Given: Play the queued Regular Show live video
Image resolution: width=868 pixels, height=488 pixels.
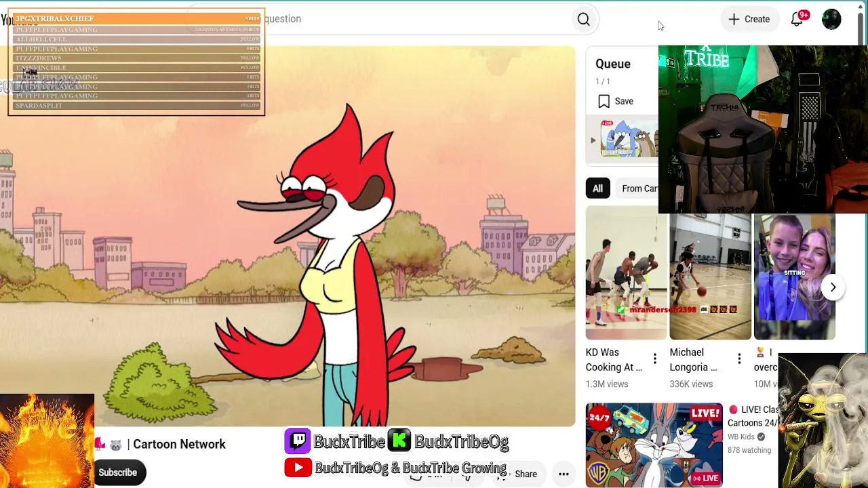Looking at the screenshot, I should 629,139.
